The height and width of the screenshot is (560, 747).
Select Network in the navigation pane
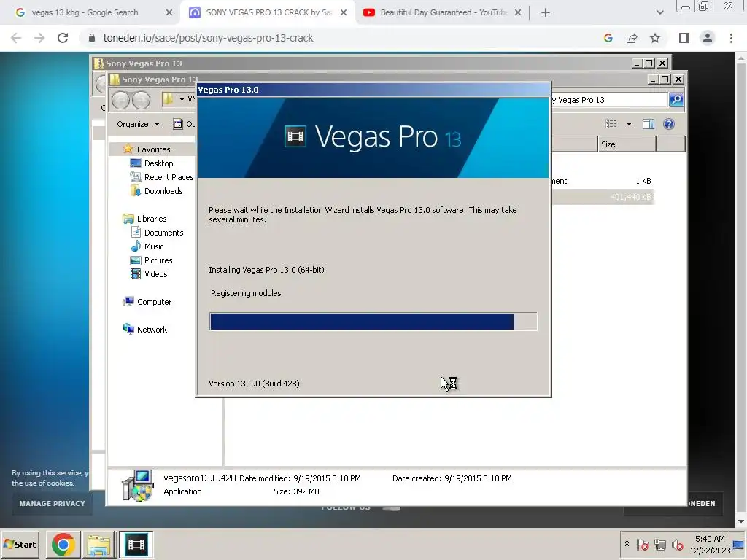pyautogui.click(x=152, y=330)
